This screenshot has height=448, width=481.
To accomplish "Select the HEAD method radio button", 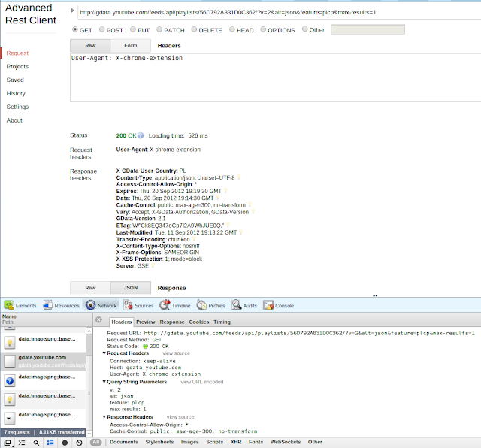I will (232, 29).
